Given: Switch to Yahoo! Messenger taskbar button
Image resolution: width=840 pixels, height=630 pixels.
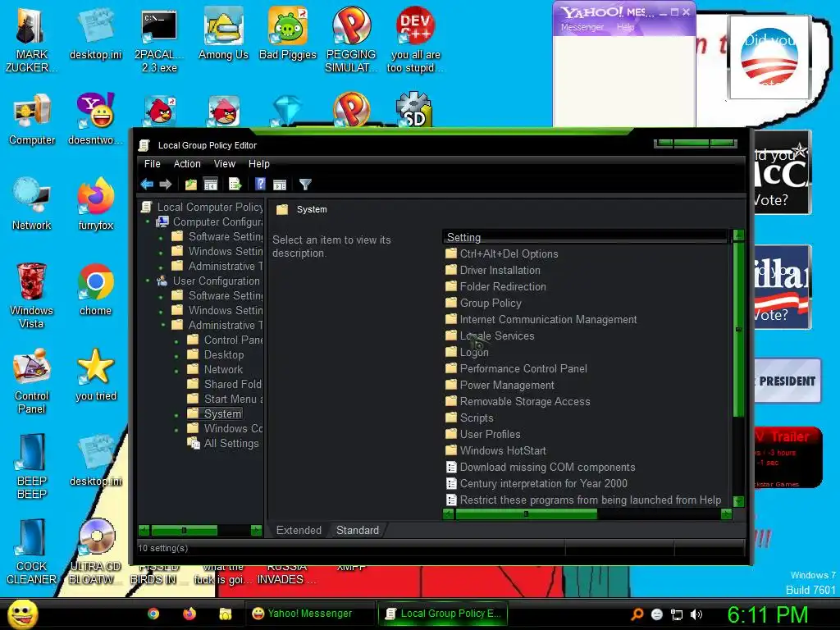Looking at the screenshot, I should click(x=309, y=614).
